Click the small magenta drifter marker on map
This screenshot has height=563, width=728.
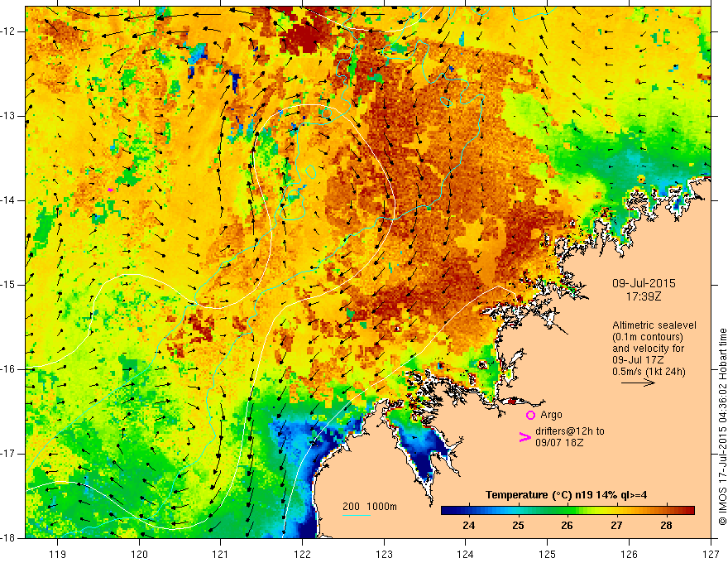pos(111,190)
